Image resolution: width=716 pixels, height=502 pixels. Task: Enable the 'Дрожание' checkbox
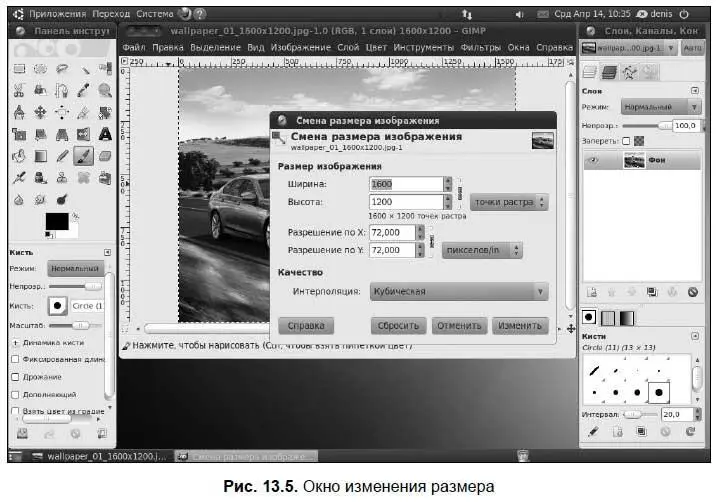click(x=15, y=377)
